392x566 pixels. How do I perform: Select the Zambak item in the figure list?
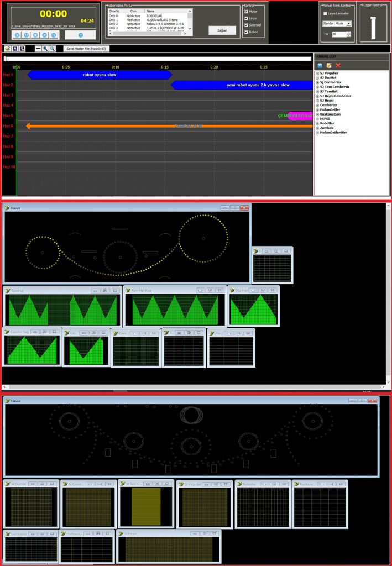point(326,128)
